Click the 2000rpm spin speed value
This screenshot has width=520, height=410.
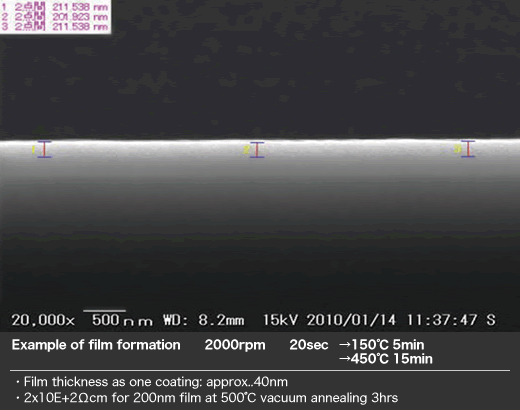tap(235, 345)
